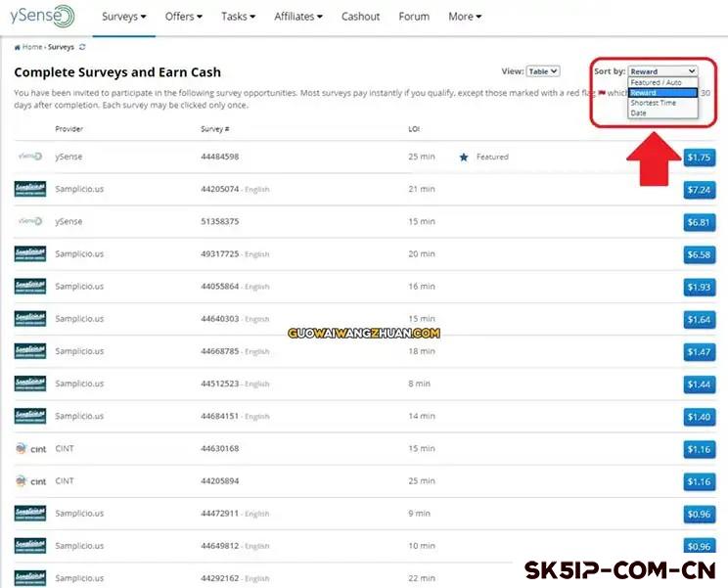Click ySense logo icon for survey 51358375

pos(30,221)
